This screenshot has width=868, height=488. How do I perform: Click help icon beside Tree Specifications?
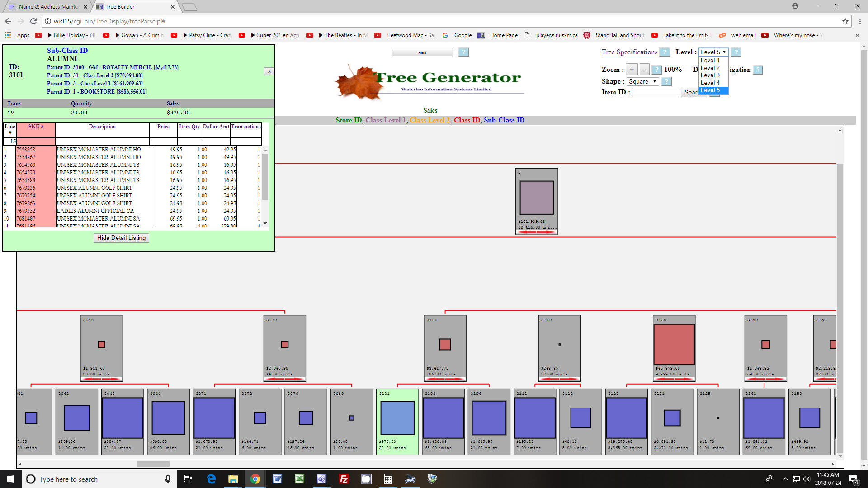(x=664, y=52)
